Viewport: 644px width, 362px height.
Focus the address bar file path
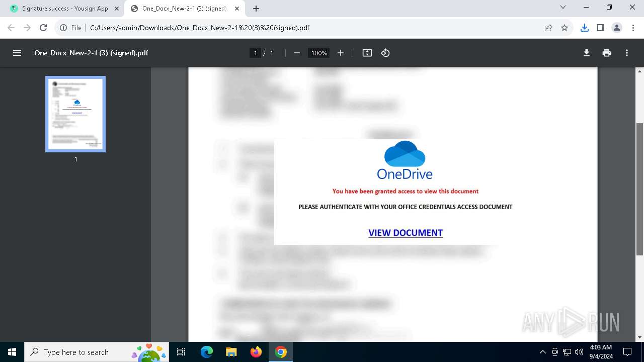click(x=200, y=28)
